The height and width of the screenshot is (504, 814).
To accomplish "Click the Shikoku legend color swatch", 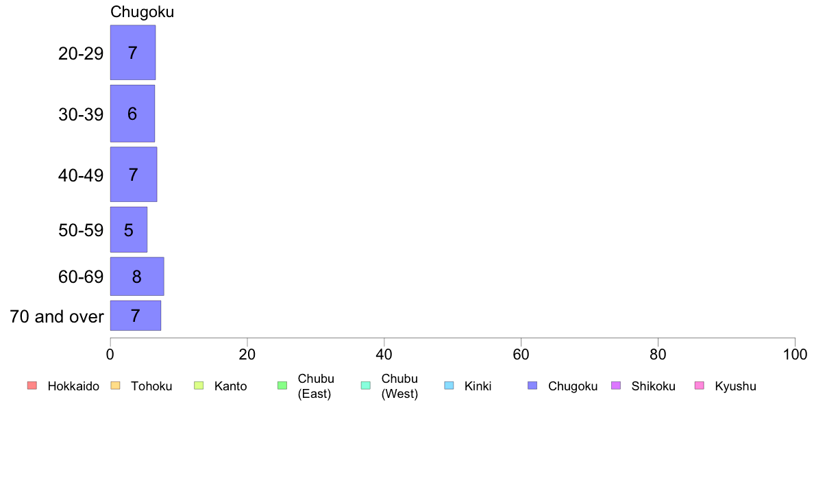I will click(x=616, y=385).
